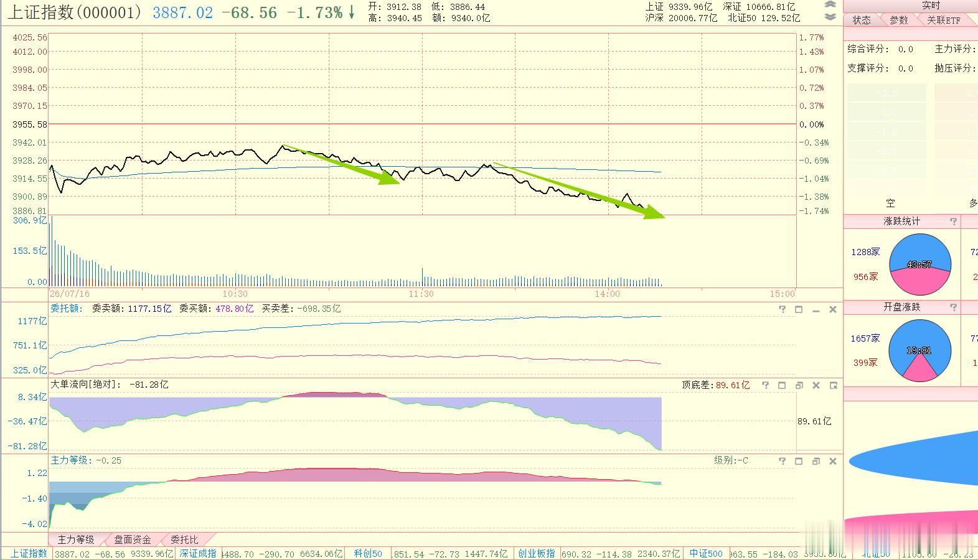Click 科创50 in the bottom status bar
Image resolution: width=978 pixels, height=560 pixels.
point(367,554)
